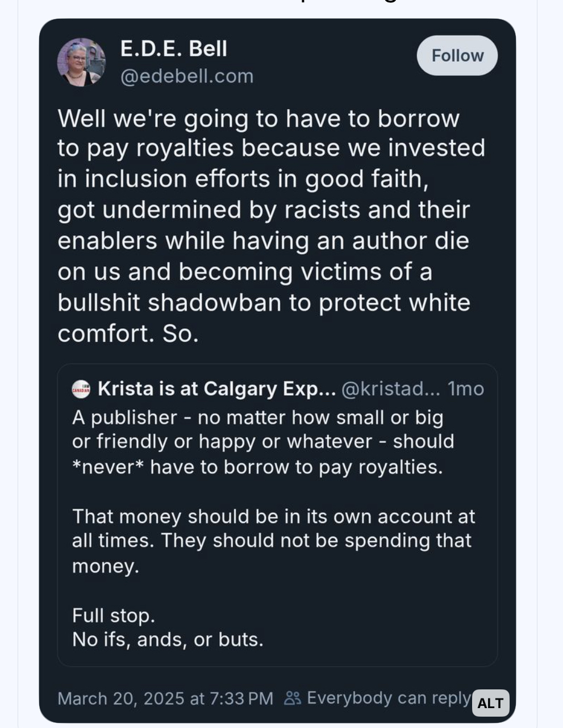Click the "That money should be in its own account" paragraph
Viewport: 563px width, 728px height.
point(273,541)
